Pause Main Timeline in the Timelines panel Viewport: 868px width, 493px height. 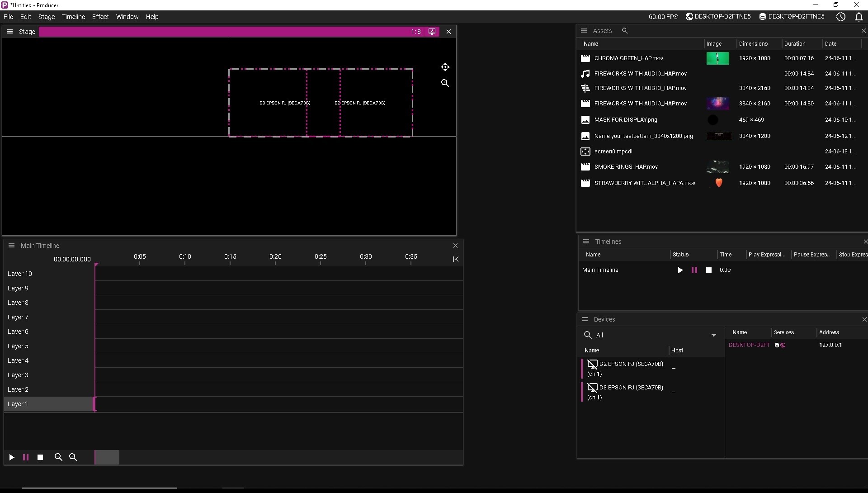694,270
